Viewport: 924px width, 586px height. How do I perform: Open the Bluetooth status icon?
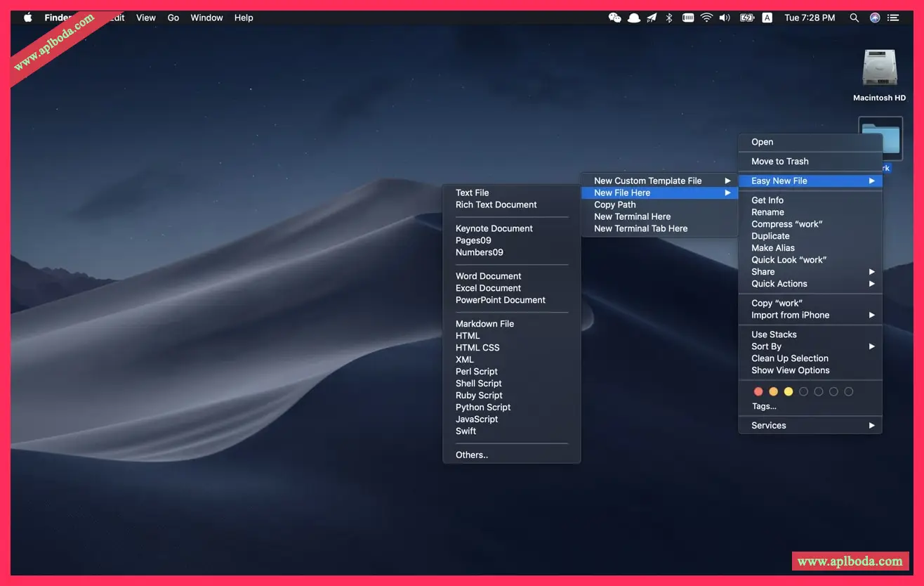tap(669, 18)
